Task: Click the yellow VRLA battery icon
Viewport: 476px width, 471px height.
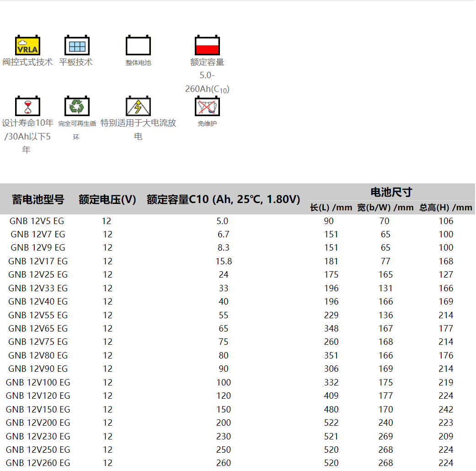Action: (x=27, y=45)
